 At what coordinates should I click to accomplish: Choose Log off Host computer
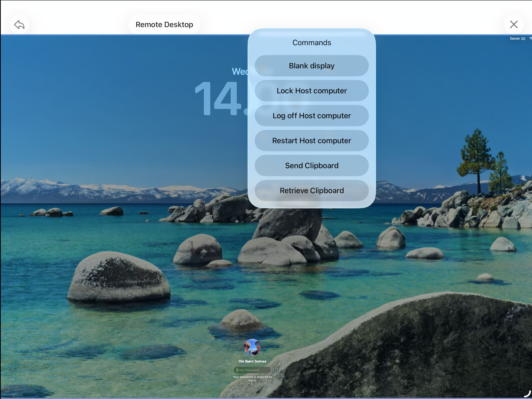coord(311,116)
